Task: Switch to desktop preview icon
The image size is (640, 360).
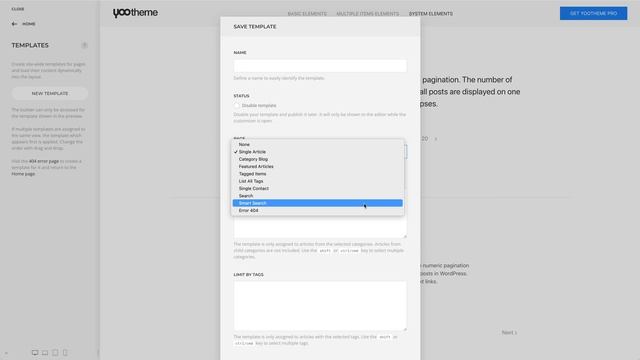Action: (35, 353)
